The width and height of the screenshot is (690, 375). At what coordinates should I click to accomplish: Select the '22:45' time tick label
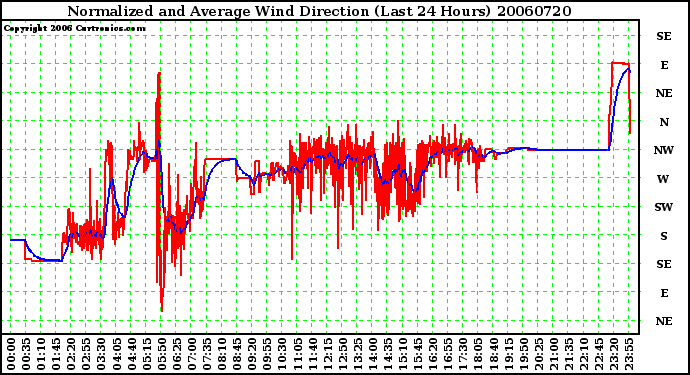click(598, 354)
